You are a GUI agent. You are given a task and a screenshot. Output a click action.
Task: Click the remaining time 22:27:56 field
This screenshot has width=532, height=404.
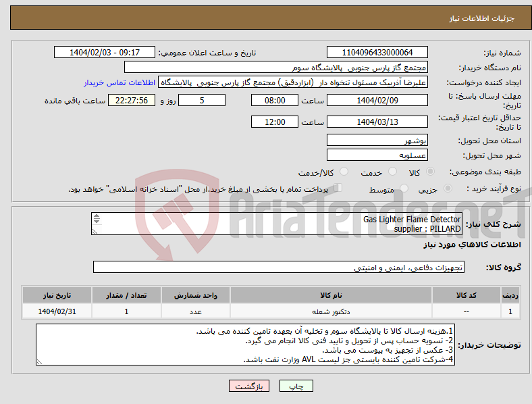[132, 101]
